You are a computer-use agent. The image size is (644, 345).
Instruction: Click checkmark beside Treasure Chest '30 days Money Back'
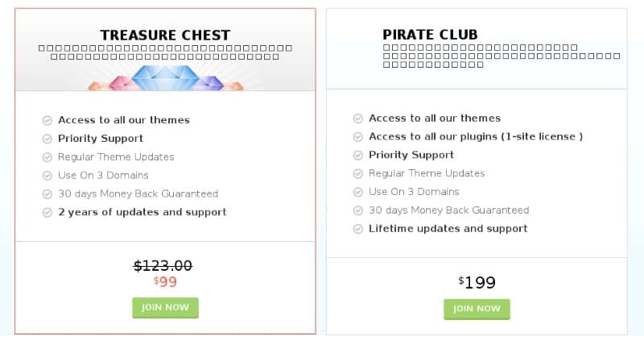(x=47, y=194)
